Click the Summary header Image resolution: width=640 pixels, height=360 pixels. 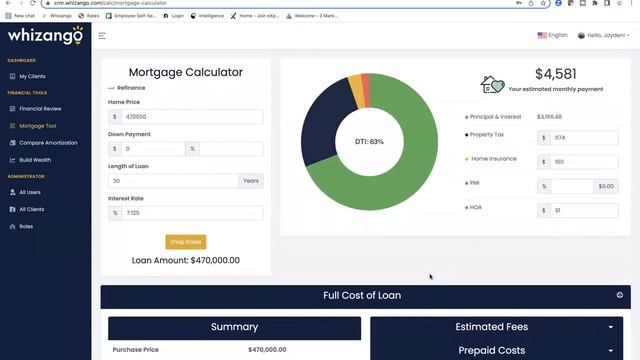pos(235,327)
